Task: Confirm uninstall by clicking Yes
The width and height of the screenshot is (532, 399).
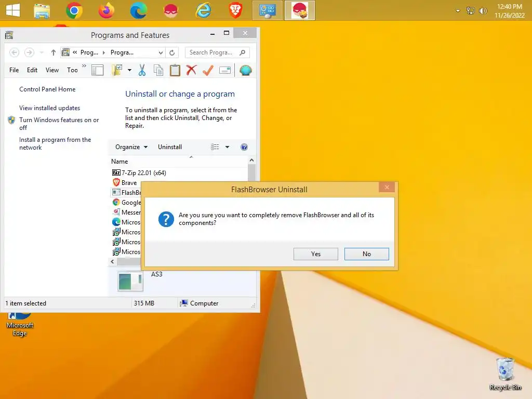Action: click(x=315, y=254)
